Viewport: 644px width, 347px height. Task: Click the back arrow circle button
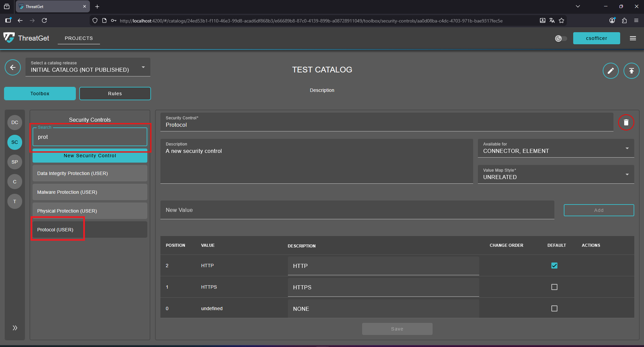pos(13,68)
